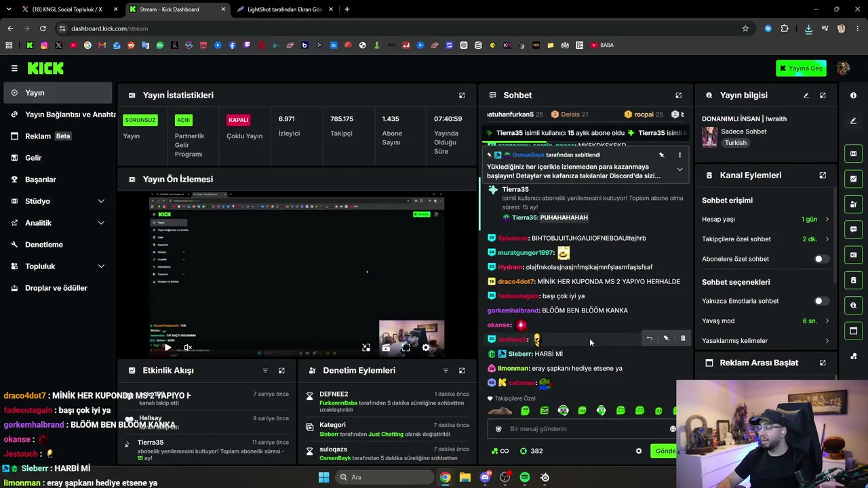
Task: Click the info icon in right sidebar
Action: (x=853, y=96)
